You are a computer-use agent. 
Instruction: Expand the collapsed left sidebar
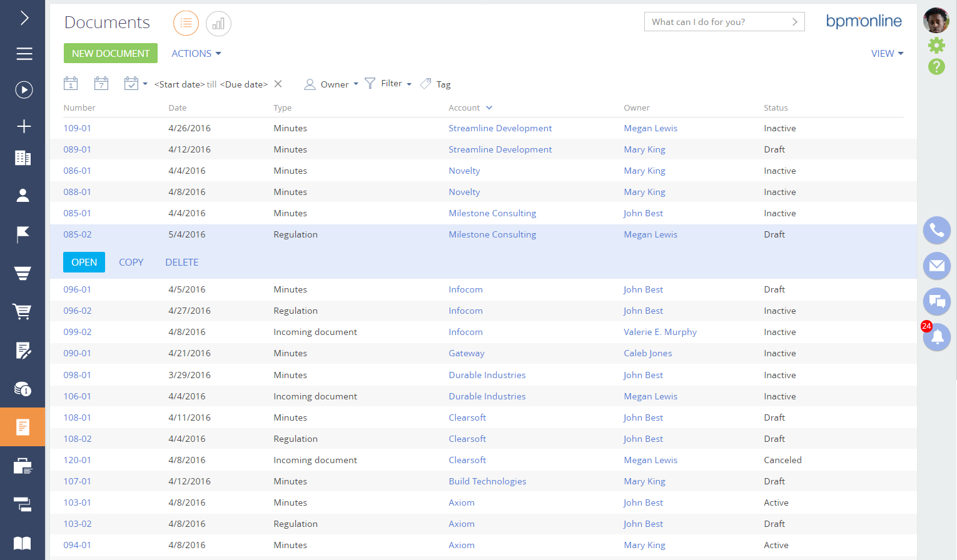(x=24, y=18)
